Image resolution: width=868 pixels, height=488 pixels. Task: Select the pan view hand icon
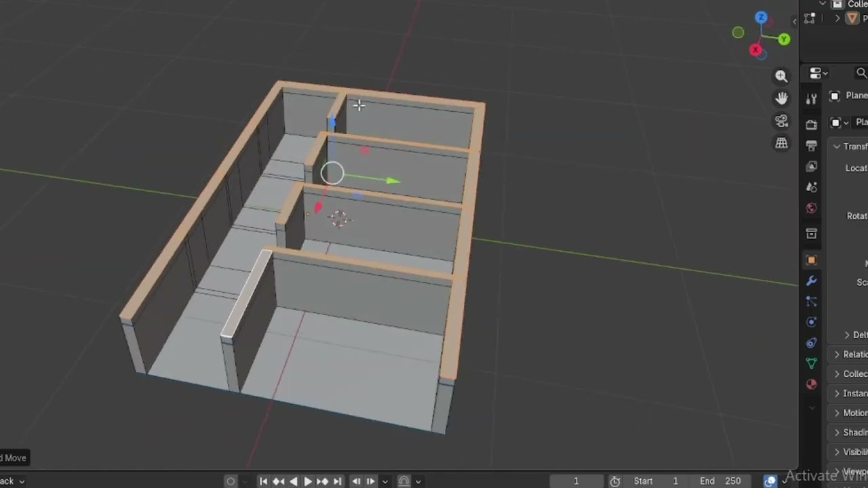click(x=781, y=98)
